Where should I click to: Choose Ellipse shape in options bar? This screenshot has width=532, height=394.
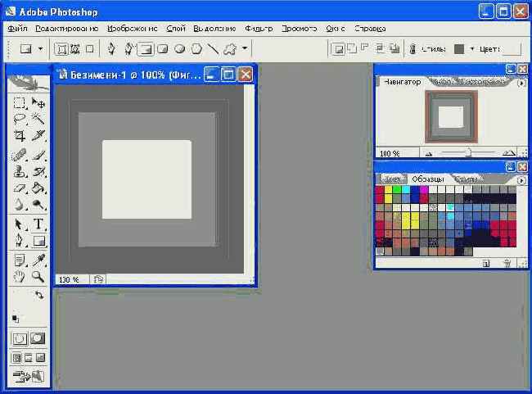pos(179,49)
